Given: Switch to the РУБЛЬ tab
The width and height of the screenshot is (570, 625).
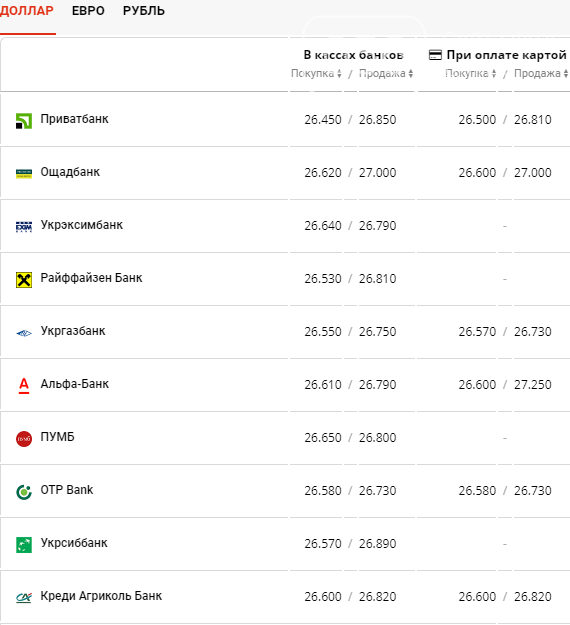Looking at the screenshot, I should [143, 11].
